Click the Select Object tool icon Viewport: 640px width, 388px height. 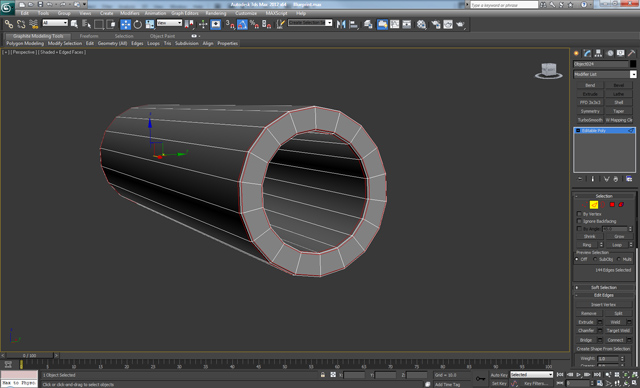click(x=74, y=24)
